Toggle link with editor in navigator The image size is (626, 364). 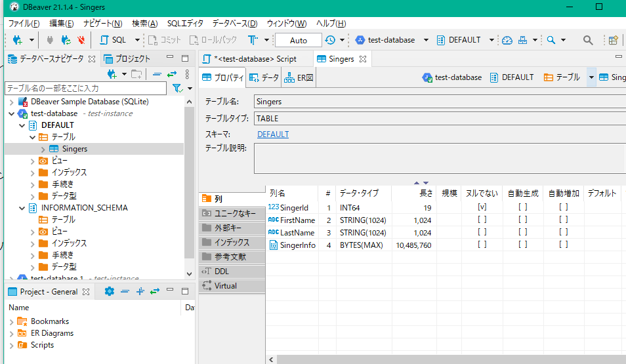pyautogui.click(x=172, y=74)
